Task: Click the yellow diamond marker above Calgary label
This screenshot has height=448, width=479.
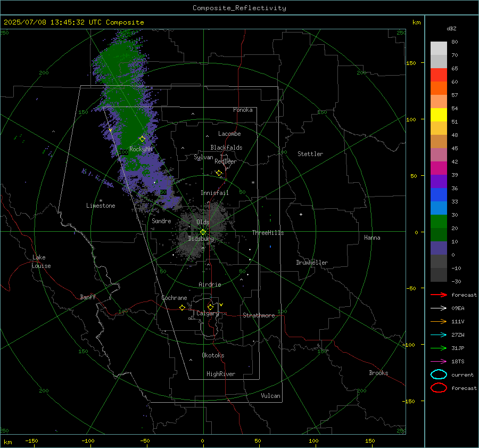Action: (x=210, y=307)
